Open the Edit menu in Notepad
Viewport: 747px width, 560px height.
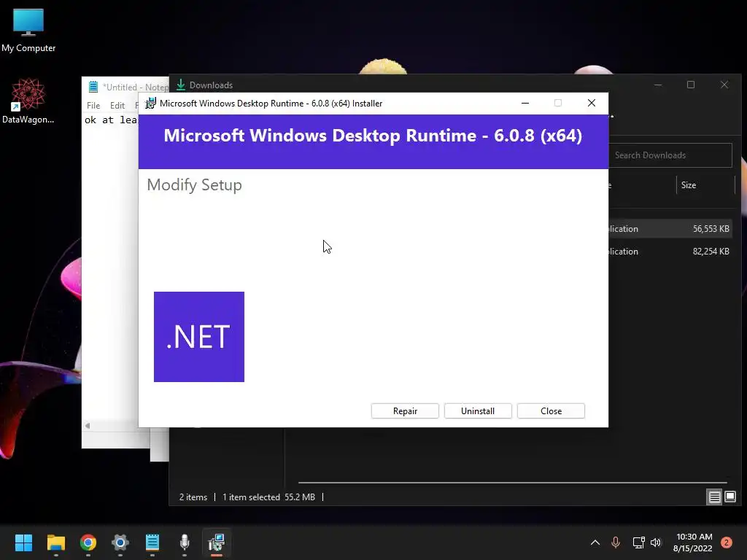tap(117, 105)
